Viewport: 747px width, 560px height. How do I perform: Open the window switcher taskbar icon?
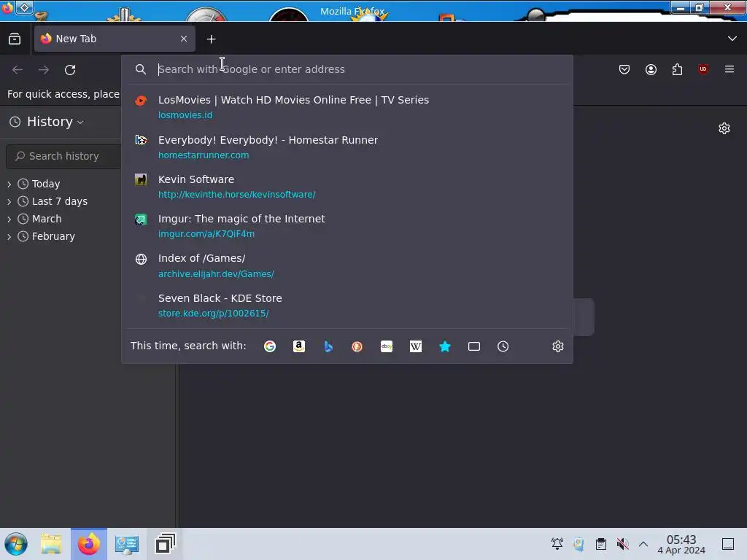click(166, 544)
